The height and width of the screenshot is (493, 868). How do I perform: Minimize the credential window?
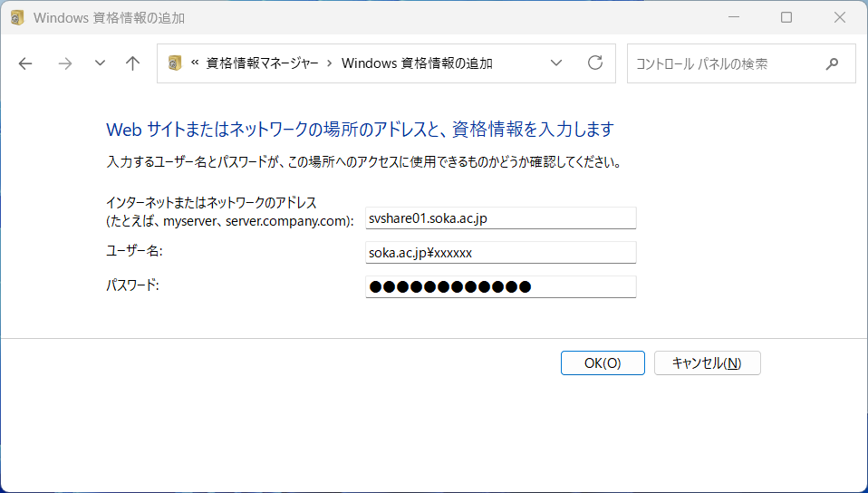[734, 18]
